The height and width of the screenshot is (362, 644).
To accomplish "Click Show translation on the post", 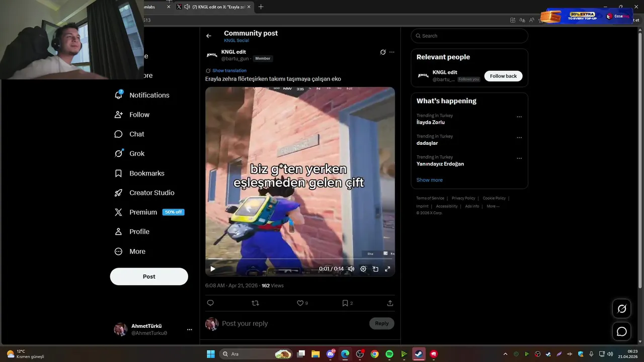I will (x=229, y=71).
